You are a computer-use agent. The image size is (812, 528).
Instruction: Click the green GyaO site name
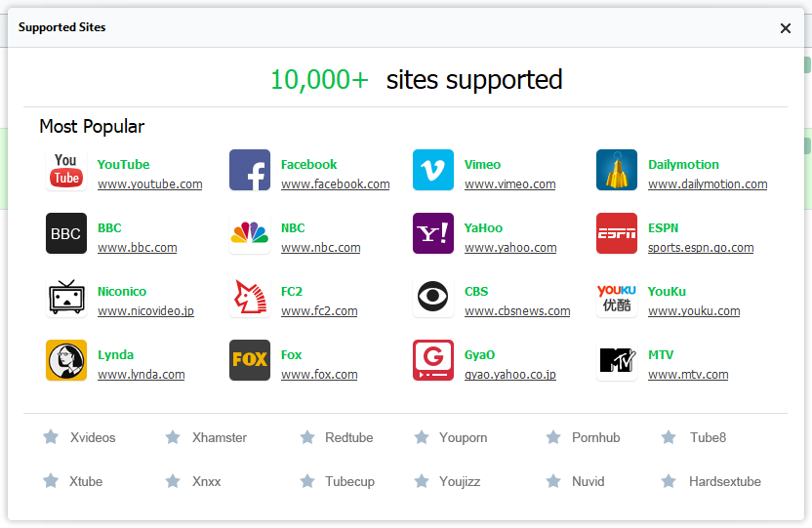pyautogui.click(x=479, y=355)
